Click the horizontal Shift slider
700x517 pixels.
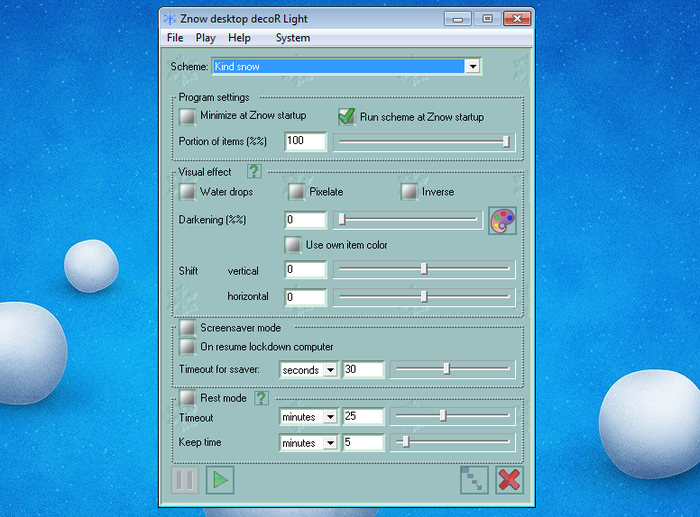(x=424, y=297)
